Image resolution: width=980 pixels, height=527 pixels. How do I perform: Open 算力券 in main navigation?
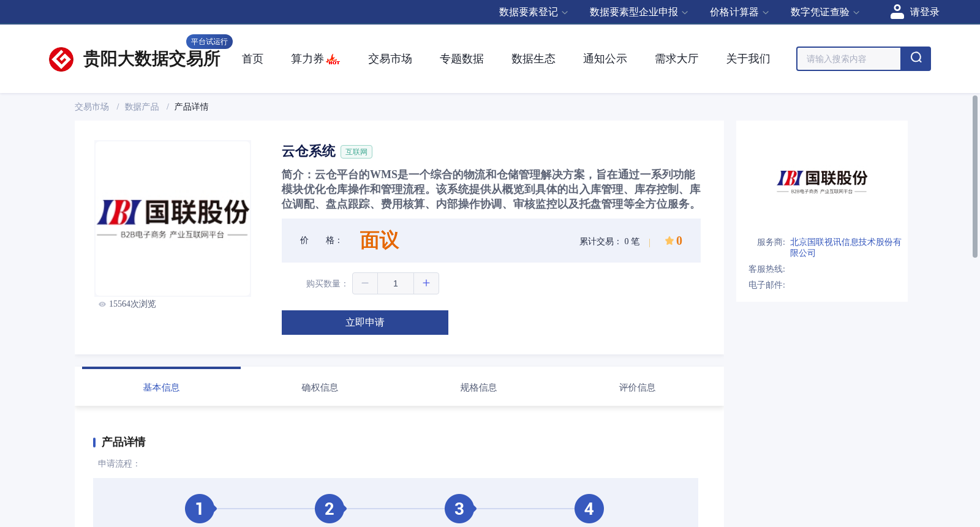point(307,59)
